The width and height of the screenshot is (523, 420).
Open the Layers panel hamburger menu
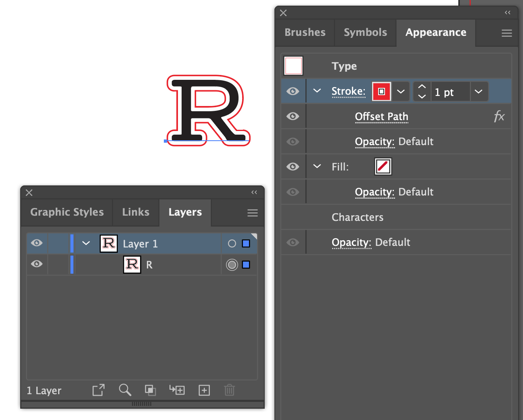tap(253, 213)
